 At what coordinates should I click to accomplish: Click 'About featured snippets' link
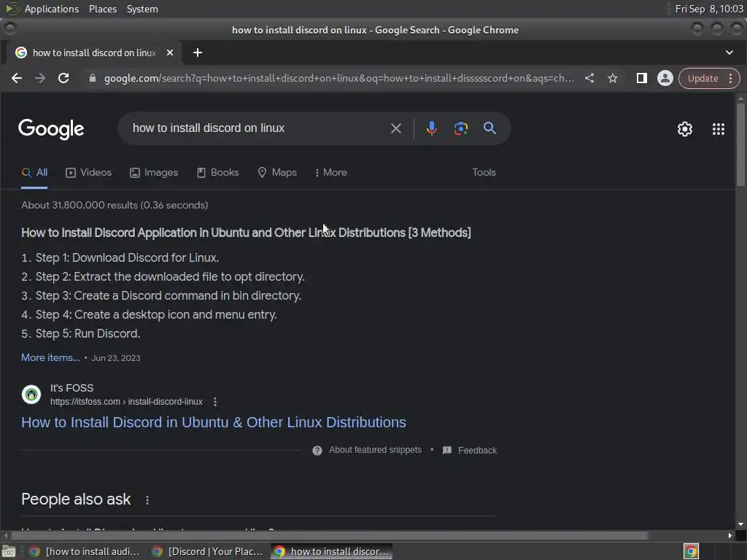pyautogui.click(x=376, y=450)
